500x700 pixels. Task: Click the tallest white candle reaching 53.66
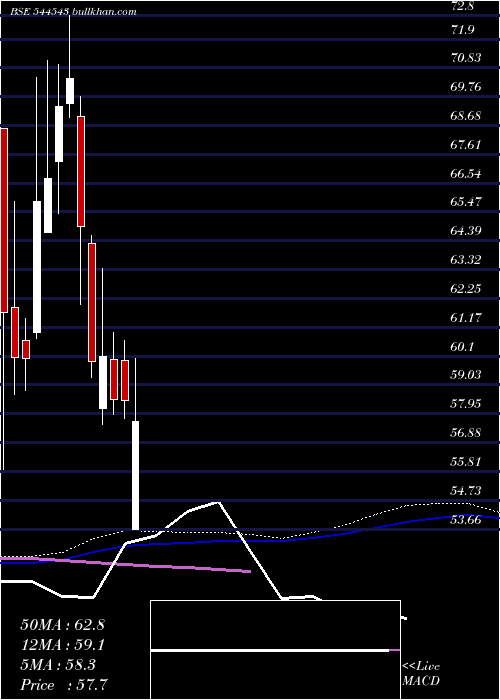tap(135, 475)
